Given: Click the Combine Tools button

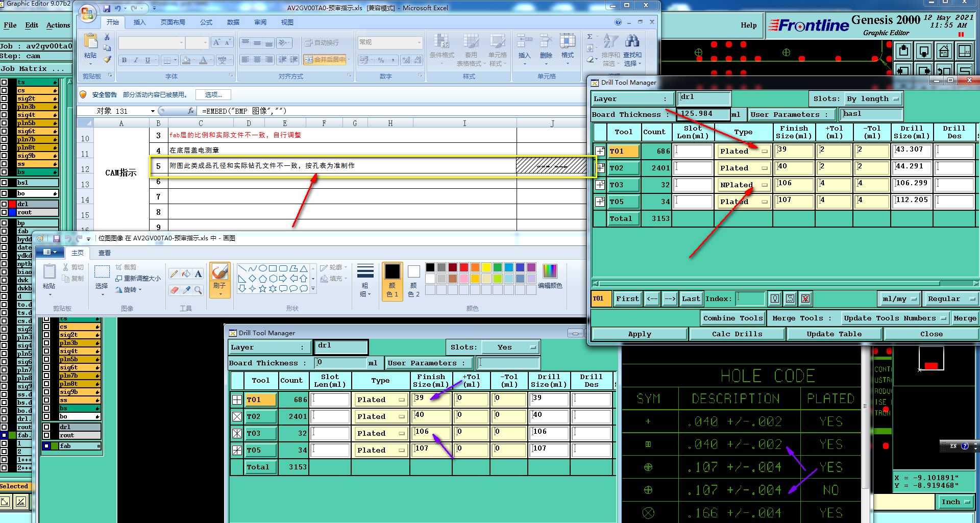Looking at the screenshot, I should click(733, 318).
